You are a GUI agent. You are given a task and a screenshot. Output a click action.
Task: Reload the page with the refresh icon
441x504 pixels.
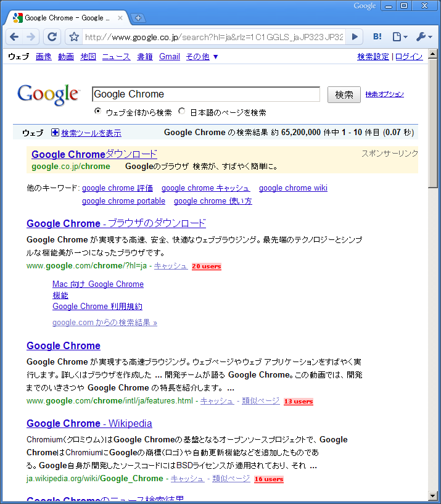(x=52, y=37)
